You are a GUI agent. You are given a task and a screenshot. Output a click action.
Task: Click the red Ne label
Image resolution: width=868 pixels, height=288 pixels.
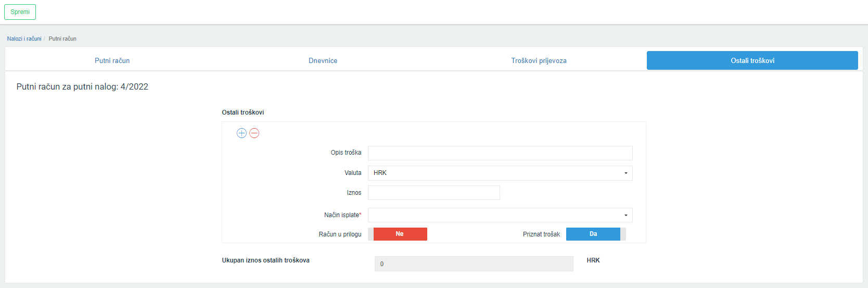coord(400,234)
